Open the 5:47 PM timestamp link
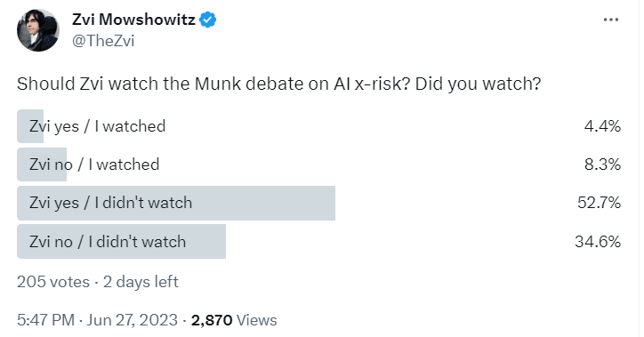This screenshot has height=337, width=644. coord(45,320)
